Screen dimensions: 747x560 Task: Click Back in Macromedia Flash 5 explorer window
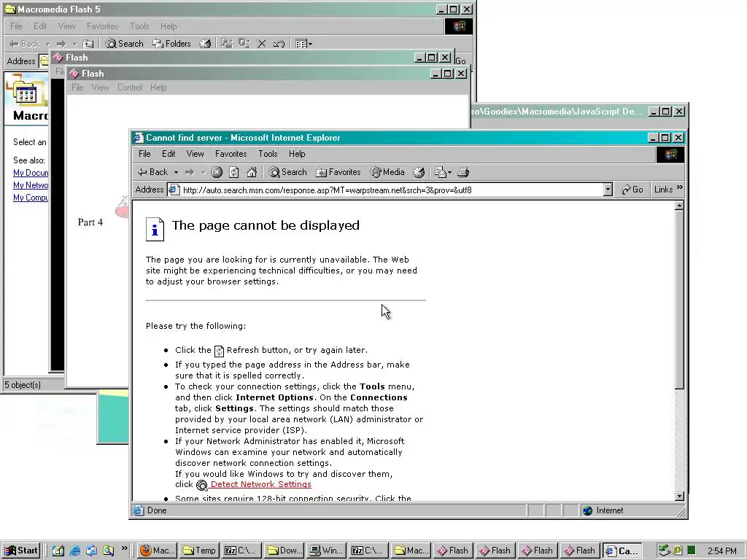[24, 44]
